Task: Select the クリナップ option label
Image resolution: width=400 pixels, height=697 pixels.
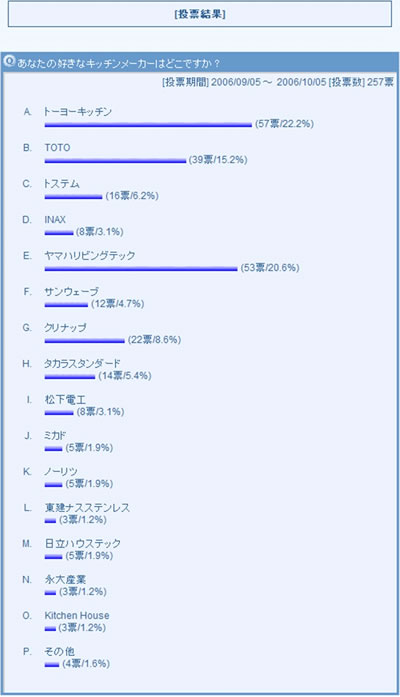Action: pyautogui.click(x=65, y=328)
